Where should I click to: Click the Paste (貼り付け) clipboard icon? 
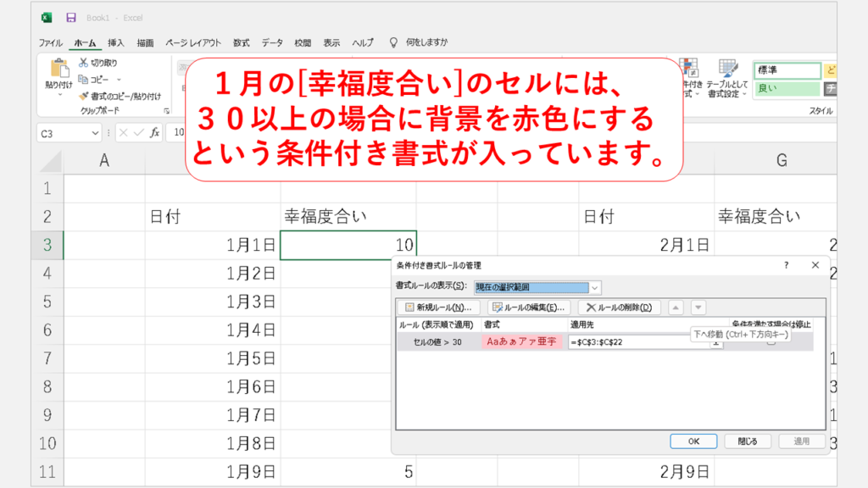(58, 69)
